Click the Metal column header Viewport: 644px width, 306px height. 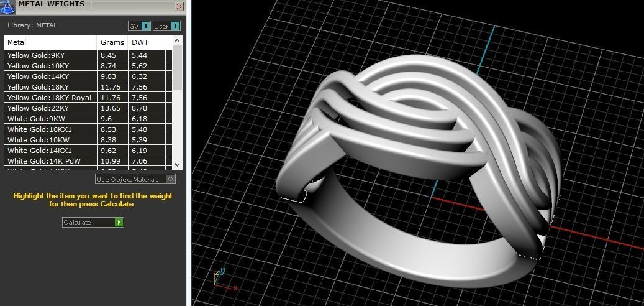pos(50,42)
